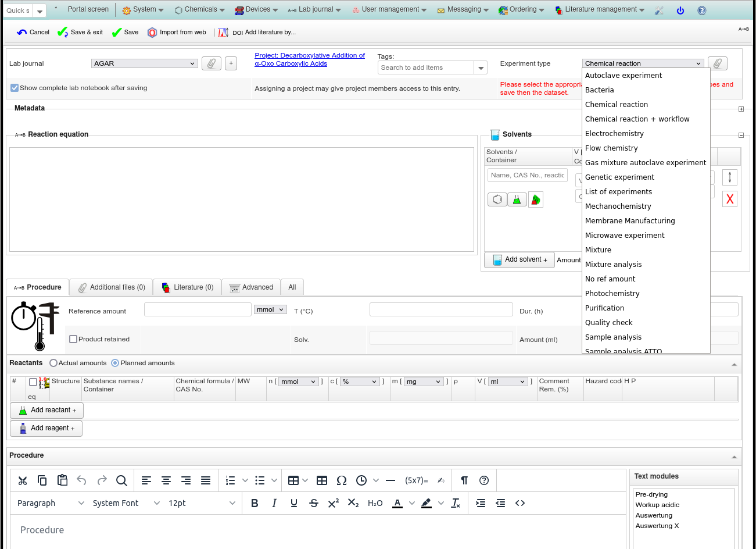This screenshot has height=549, width=756.
Task: Click the green flask icon in Solvents
Action: (x=517, y=199)
